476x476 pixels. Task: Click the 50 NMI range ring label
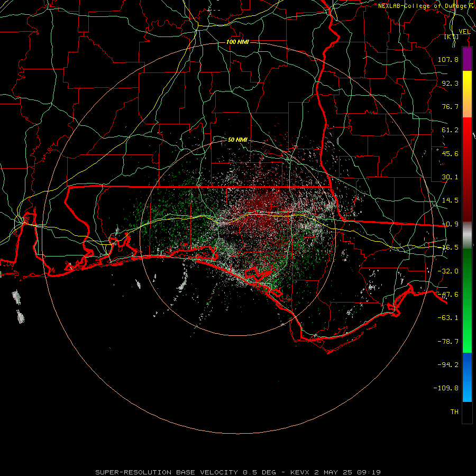(237, 140)
